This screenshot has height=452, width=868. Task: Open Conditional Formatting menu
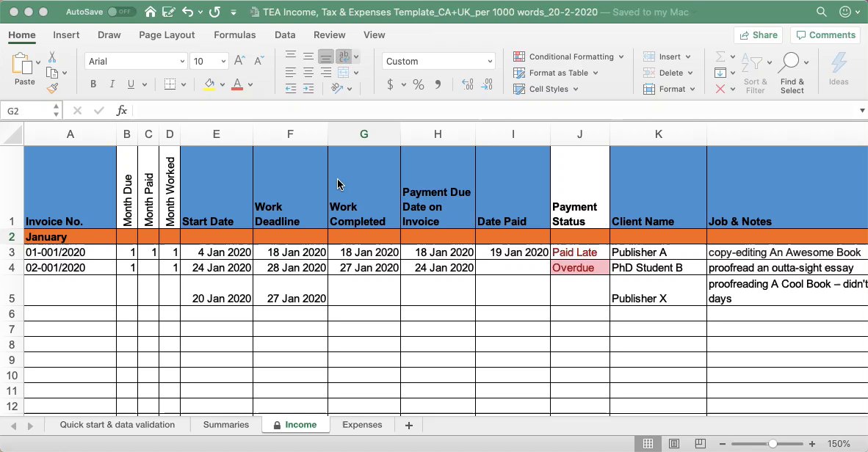568,56
